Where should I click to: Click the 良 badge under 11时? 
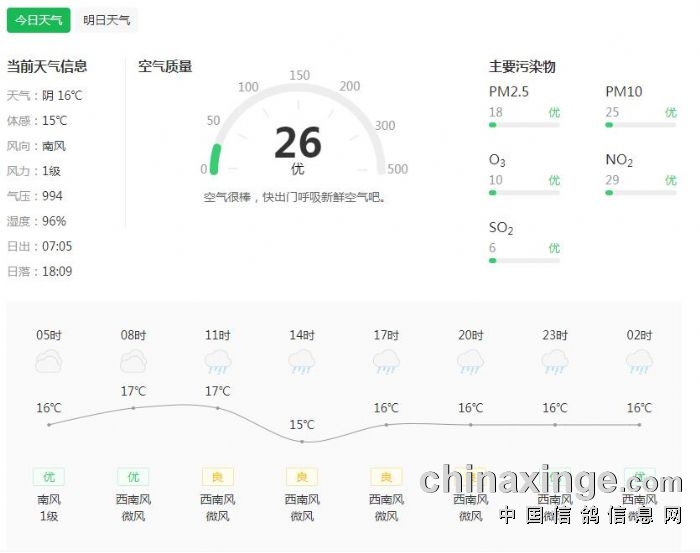(217, 477)
